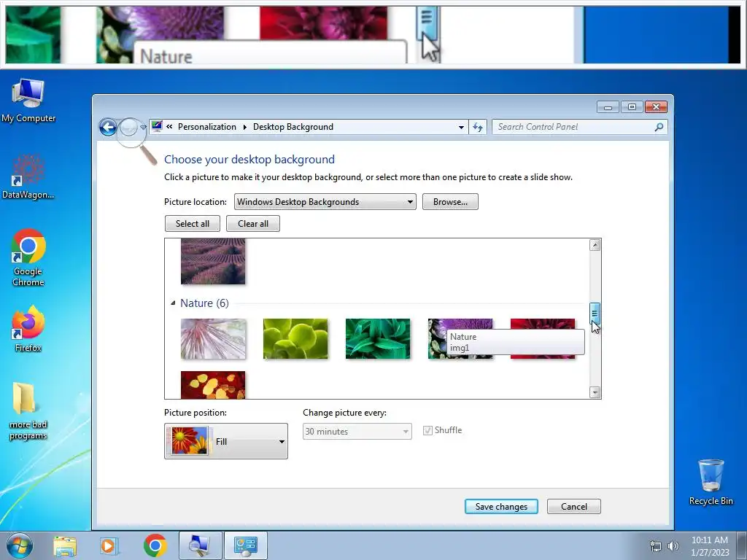Close the Desktop Background window
This screenshot has height=560, width=747.
[x=656, y=107]
